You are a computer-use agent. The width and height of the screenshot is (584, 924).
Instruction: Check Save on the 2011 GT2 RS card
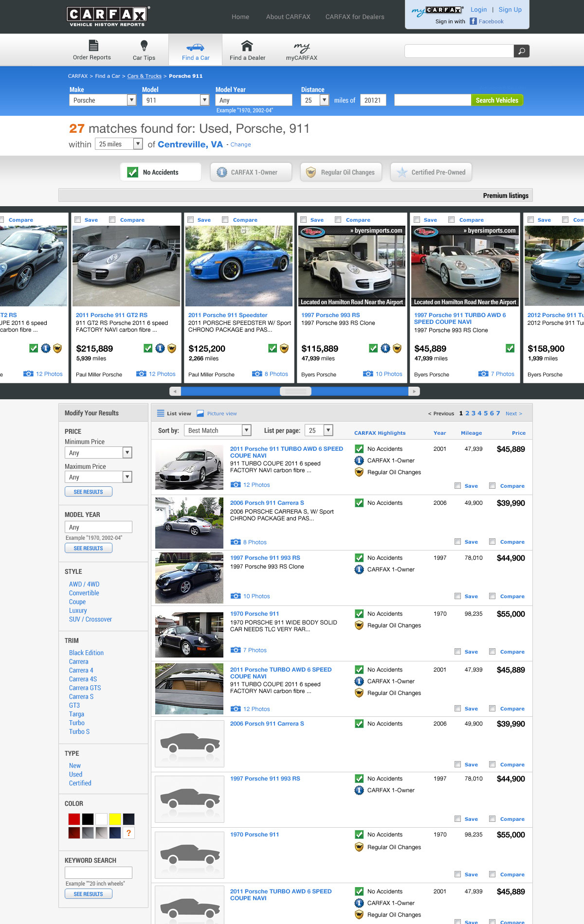point(78,220)
